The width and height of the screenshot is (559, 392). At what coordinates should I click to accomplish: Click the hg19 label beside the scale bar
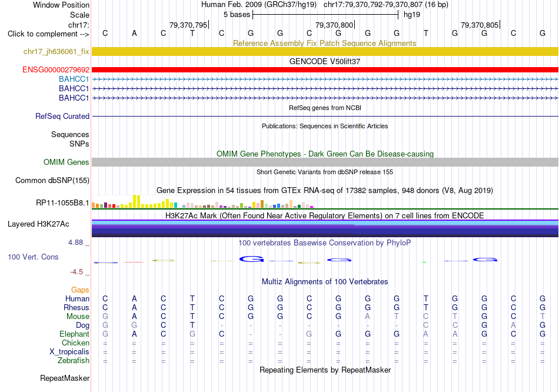pos(412,15)
